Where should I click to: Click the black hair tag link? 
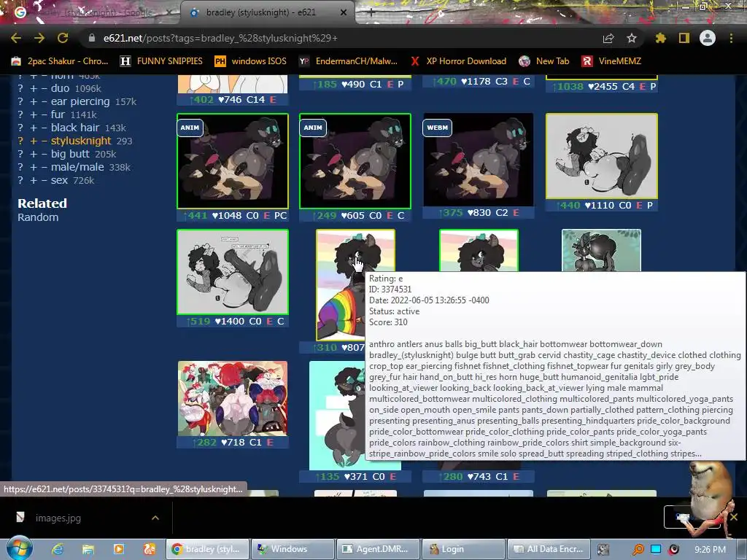(x=75, y=128)
